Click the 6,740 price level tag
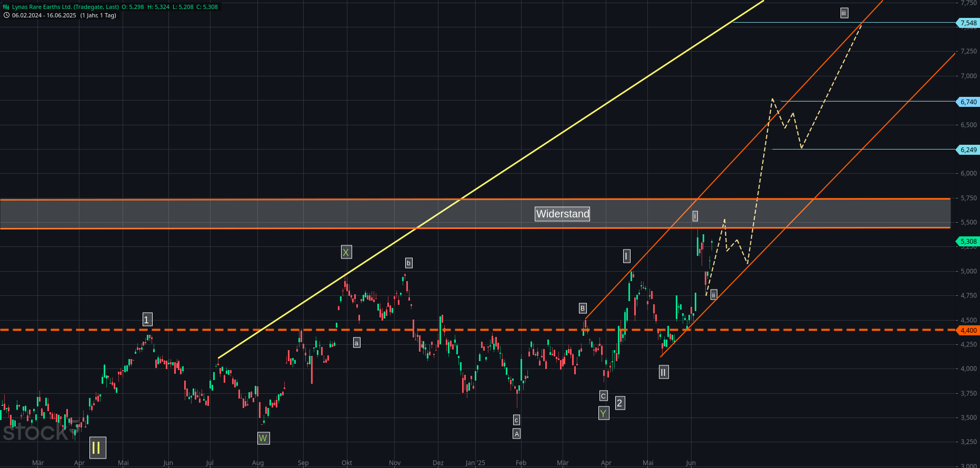Viewport: 980px width, 468px height. [968, 102]
